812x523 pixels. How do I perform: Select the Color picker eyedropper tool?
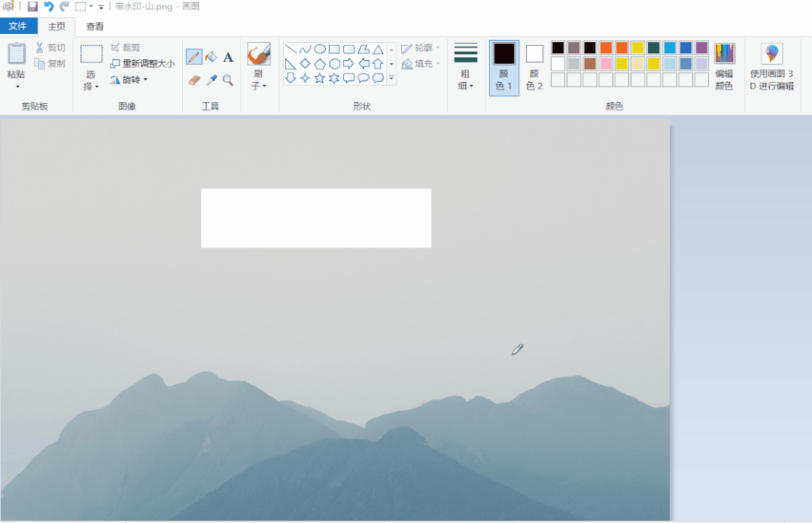211,80
